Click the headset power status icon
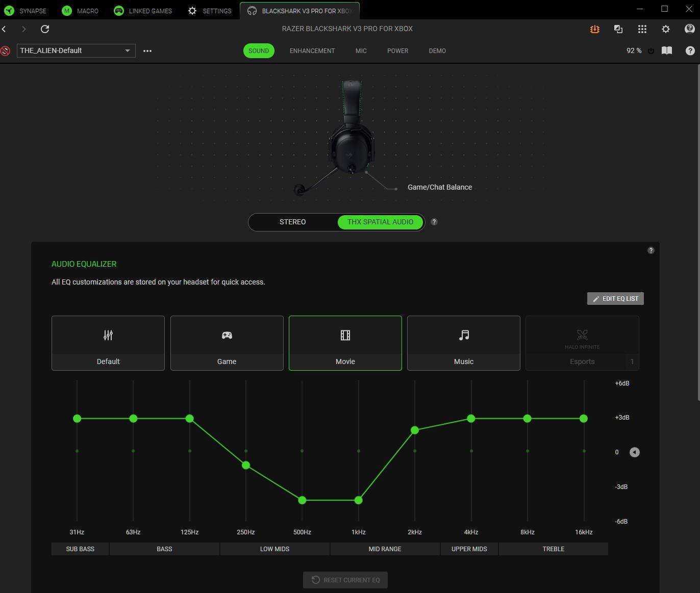This screenshot has height=593, width=700. (651, 51)
